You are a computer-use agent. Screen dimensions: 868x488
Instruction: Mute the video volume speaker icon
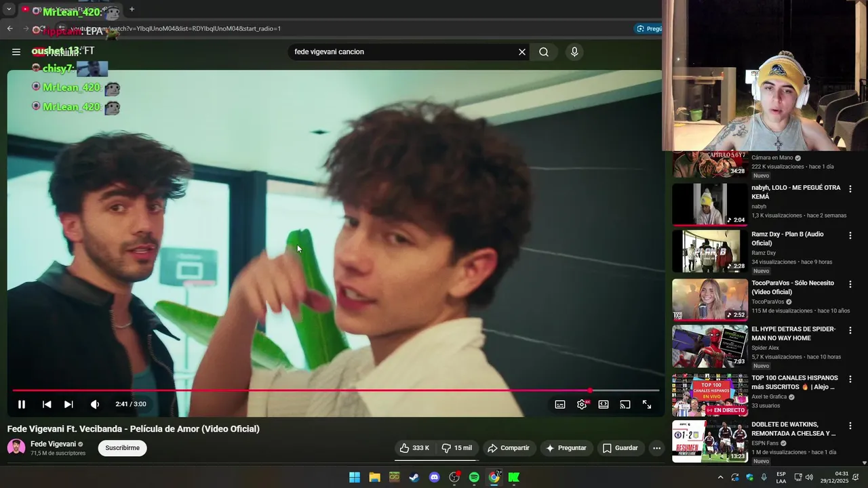[x=95, y=405]
